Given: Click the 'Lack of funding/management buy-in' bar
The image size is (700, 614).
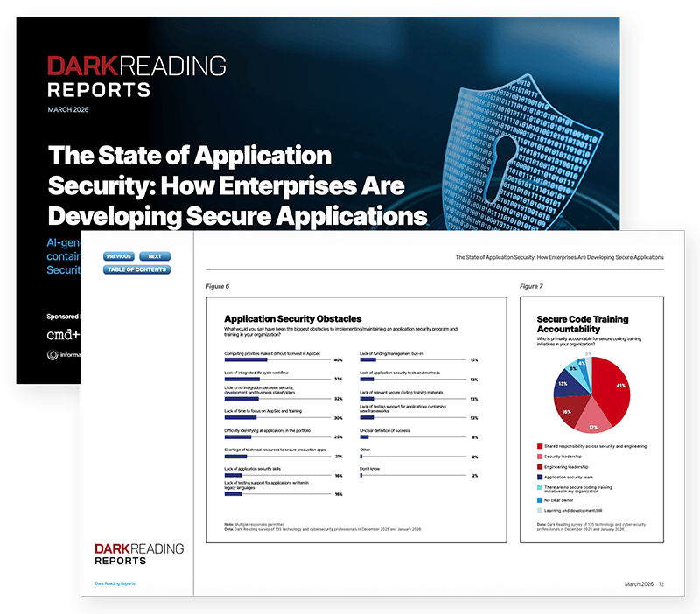Looking at the screenshot, I should (367, 359).
